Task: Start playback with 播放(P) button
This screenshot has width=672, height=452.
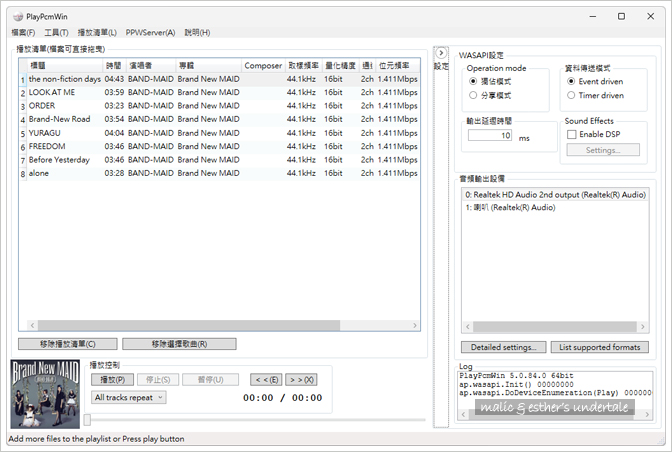Action: pos(112,380)
